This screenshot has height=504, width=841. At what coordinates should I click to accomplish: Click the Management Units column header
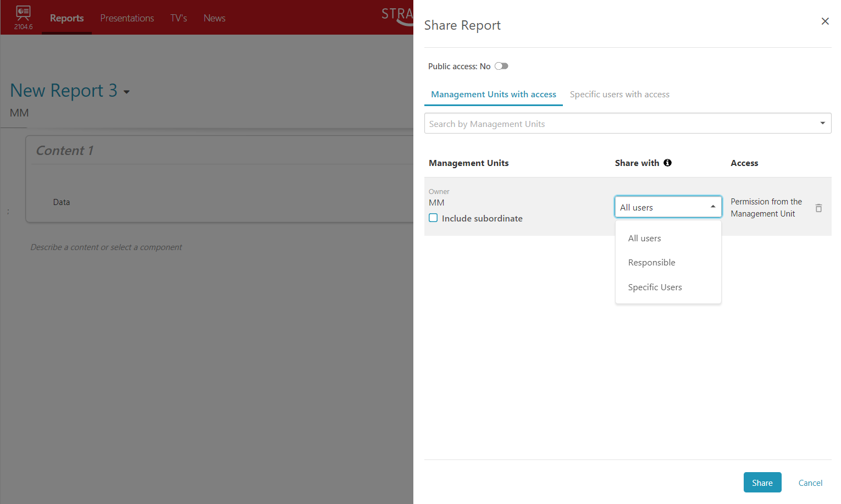[468, 163]
